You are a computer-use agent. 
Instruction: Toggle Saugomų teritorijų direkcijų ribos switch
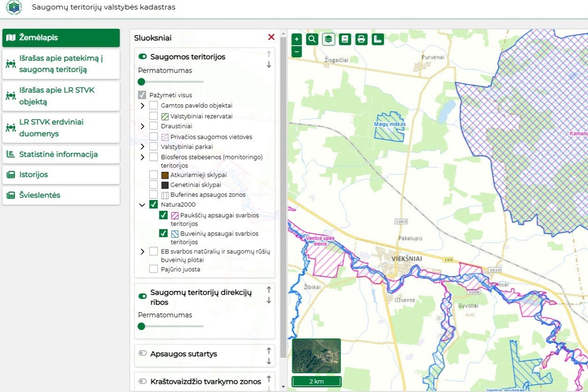(x=142, y=296)
